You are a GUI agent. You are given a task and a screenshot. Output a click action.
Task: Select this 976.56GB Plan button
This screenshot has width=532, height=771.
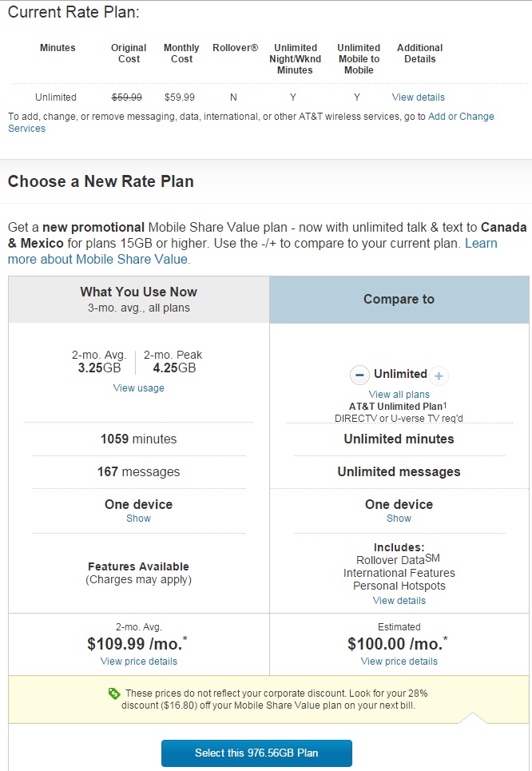256,753
